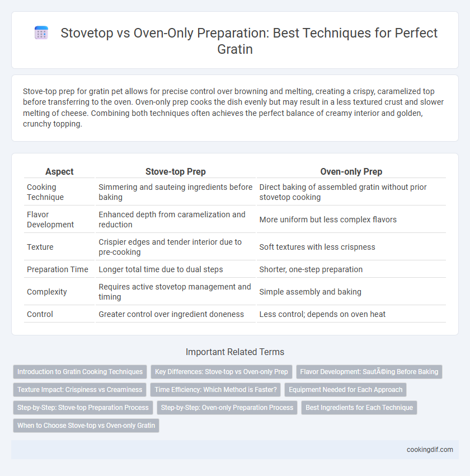Open Flavor Development: Sautéing Before Baking tag
470x476 pixels.
pos(369,372)
